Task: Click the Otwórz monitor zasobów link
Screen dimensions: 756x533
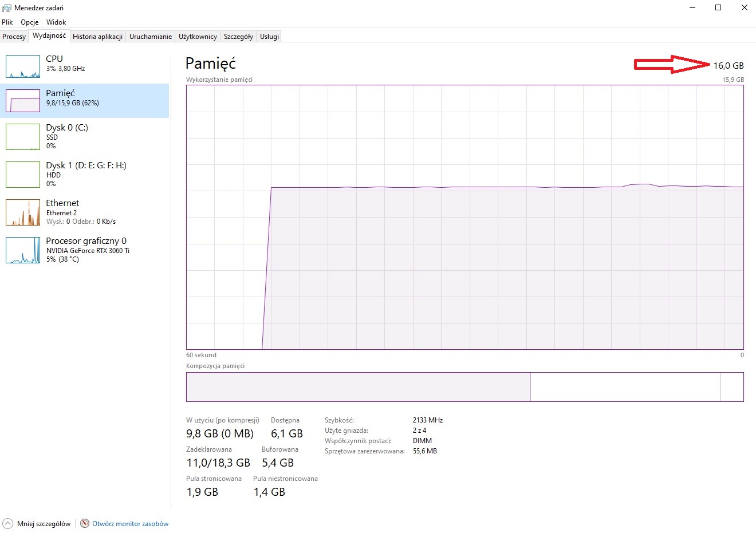Action: click(130, 523)
